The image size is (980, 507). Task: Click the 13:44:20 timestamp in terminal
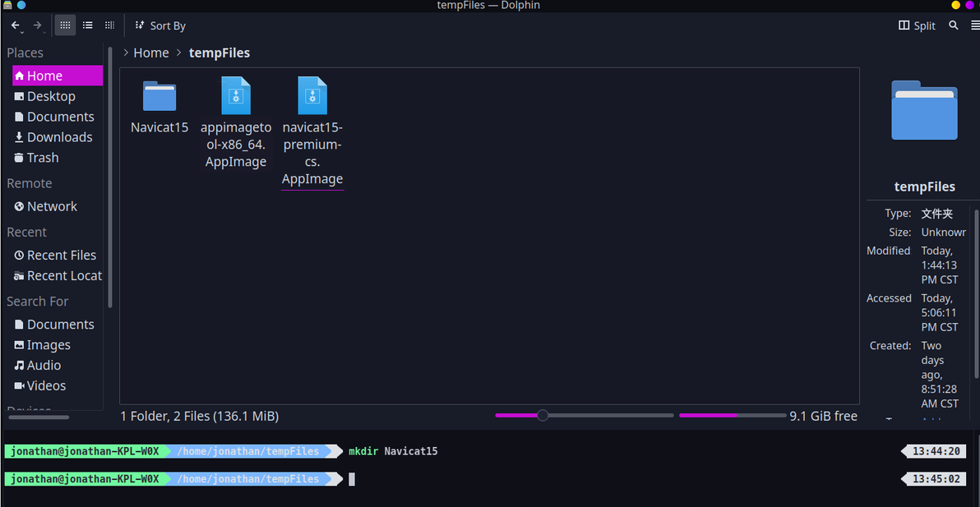(936, 451)
